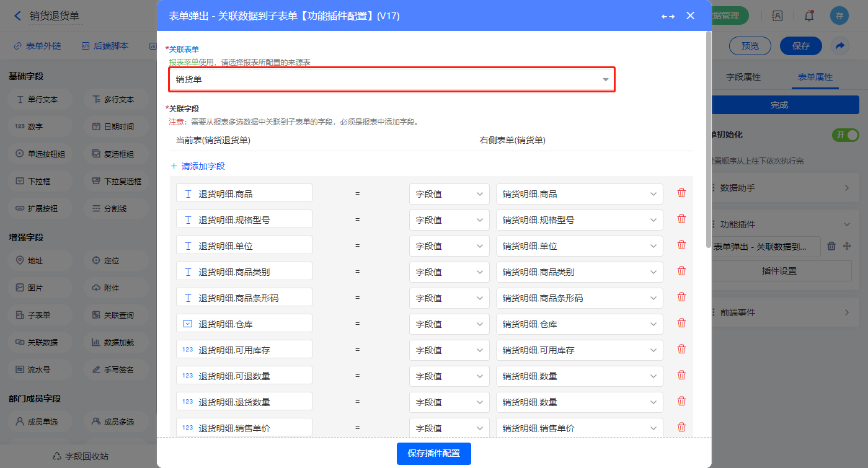Click the 请添加字段 link

(x=198, y=166)
